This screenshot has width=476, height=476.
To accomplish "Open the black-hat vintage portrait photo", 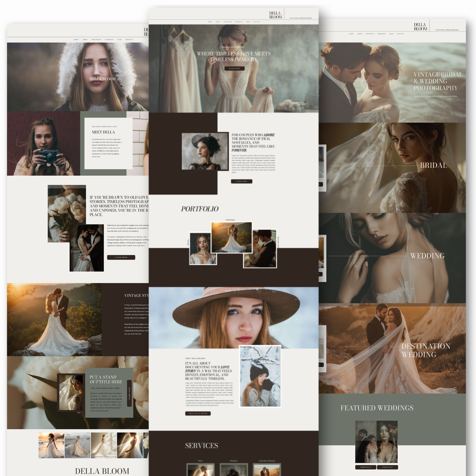I will click(x=205, y=152).
